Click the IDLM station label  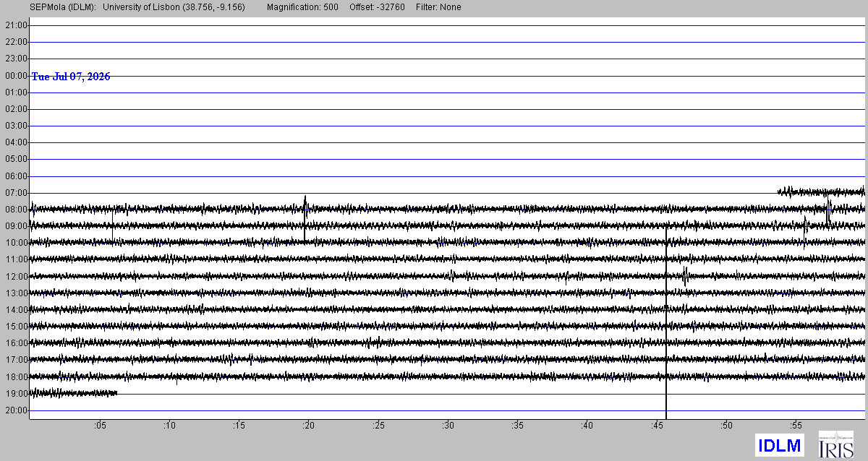[779, 446]
